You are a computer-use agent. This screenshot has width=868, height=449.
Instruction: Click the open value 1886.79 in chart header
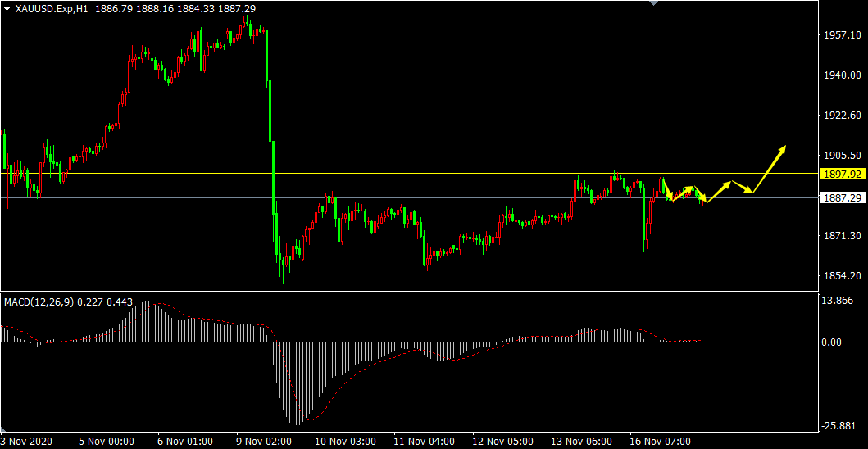click(x=113, y=9)
